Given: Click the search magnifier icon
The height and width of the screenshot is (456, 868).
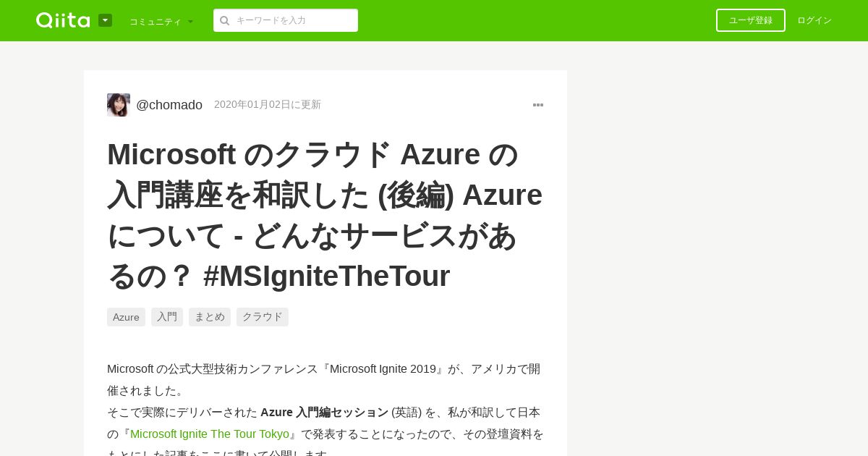Looking at the screenshot, I should [x=224, y=20].
